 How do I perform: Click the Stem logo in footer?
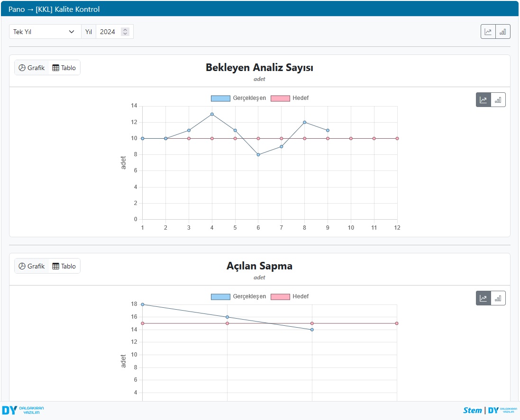coord(472,411)
